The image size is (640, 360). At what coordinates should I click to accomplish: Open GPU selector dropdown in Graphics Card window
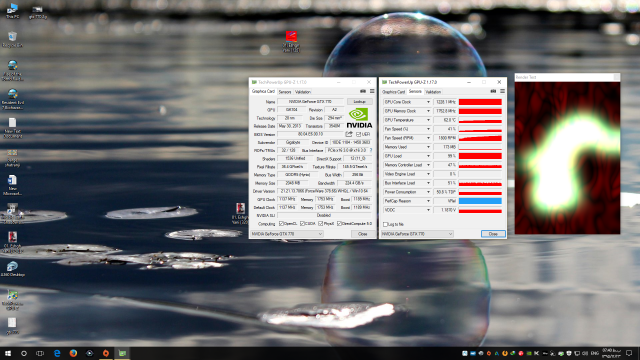point(287,234)
